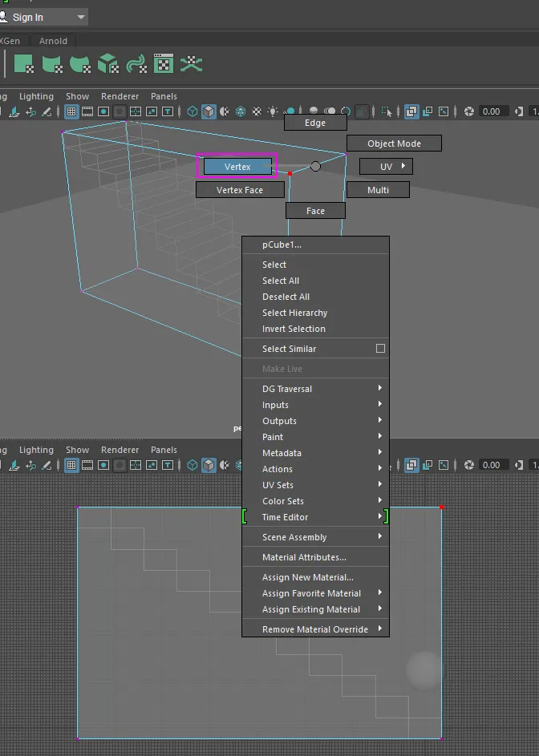Expand the Inputs submenu
539x756 pixels.
pyautogui.click(x=315, y=405)
